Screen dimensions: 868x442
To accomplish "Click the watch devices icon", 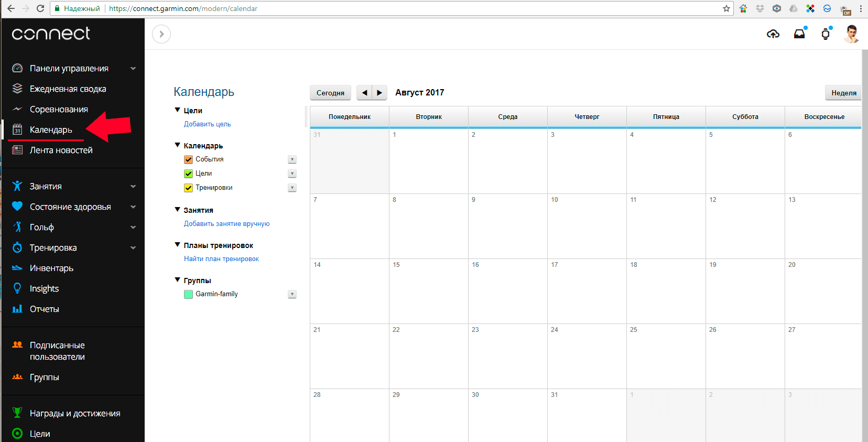I will 826,34.
